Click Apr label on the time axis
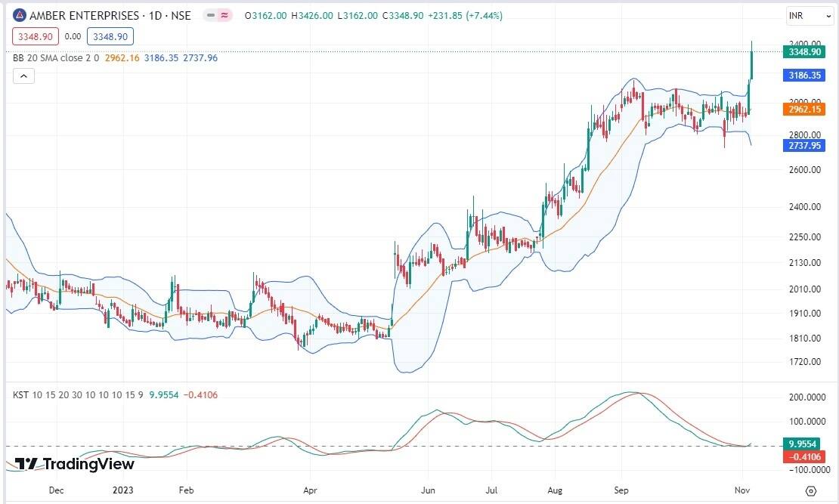 tap(311, 490)
